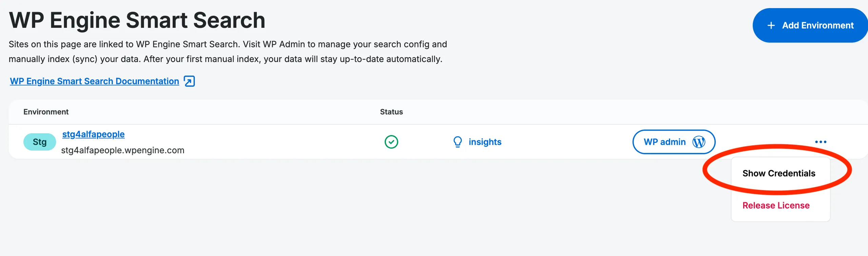This screenshot has width=868, height=256.
Task: Click the lightbulb insights icon
Action: (458, 142)
